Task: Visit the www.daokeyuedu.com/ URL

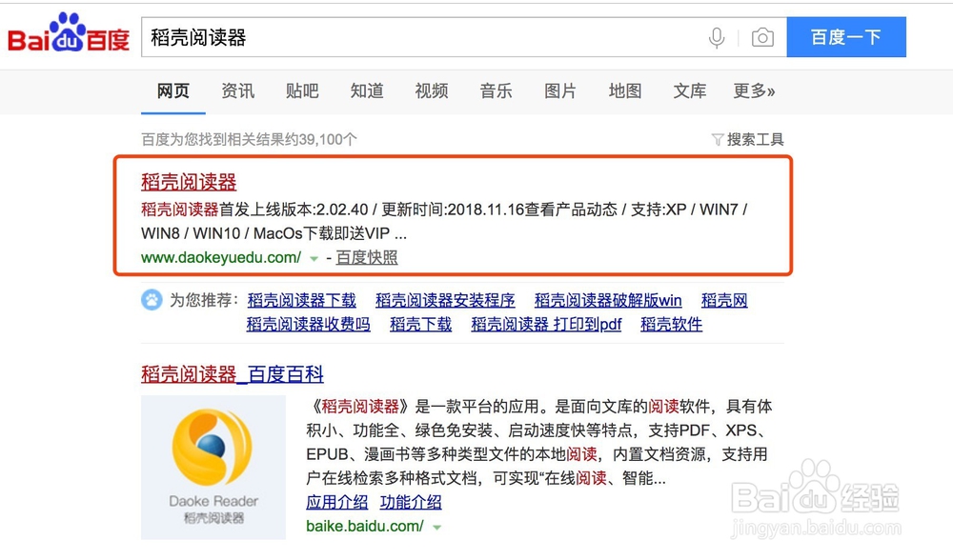Action: click(x=221, y=257)
